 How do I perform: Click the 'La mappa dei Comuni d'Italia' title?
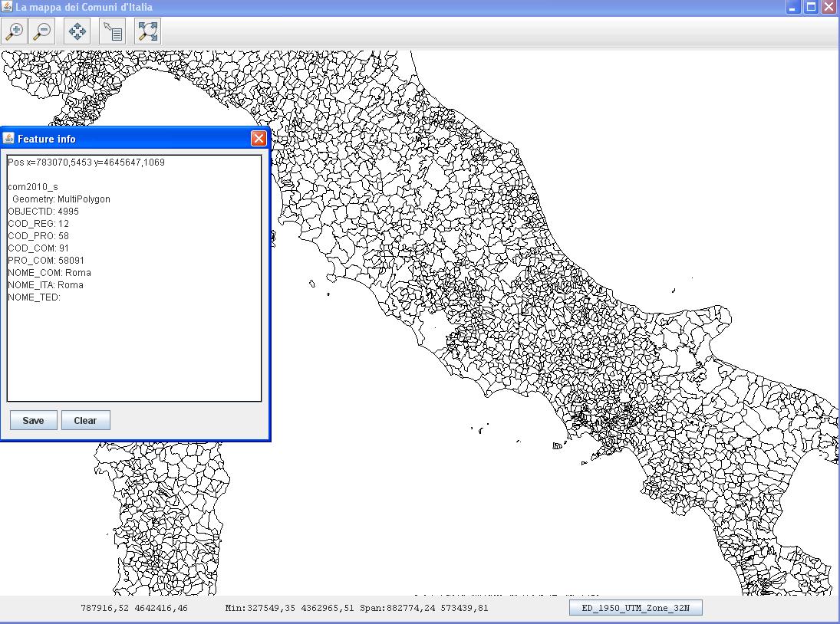point(84,7)
